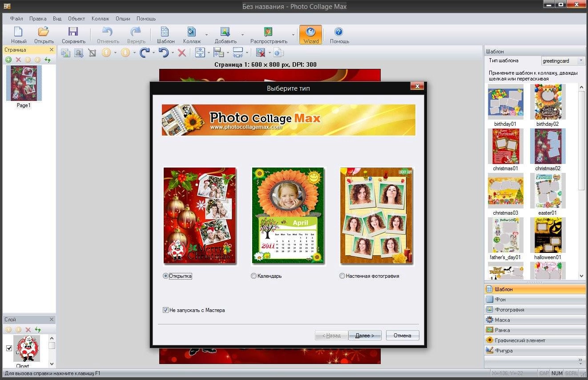588x380 pixels.
Task: Delete page with red X in Страница panel
Action: coord(18,60)
